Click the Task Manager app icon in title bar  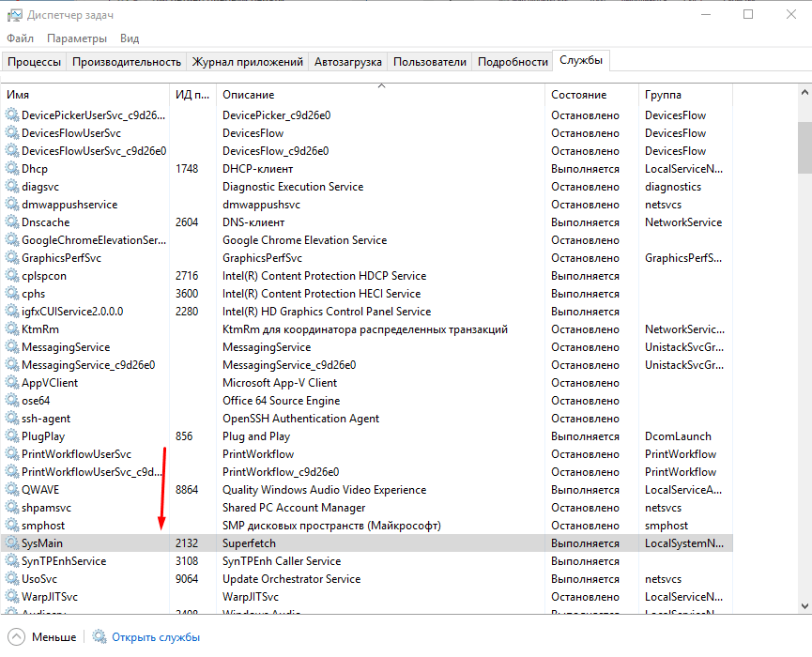click(x=13, y=15)
